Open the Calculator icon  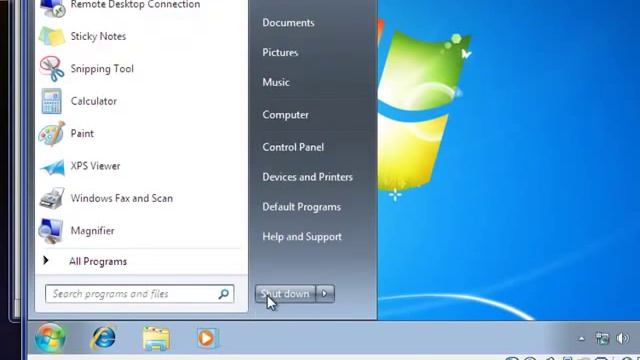(51, 101)
